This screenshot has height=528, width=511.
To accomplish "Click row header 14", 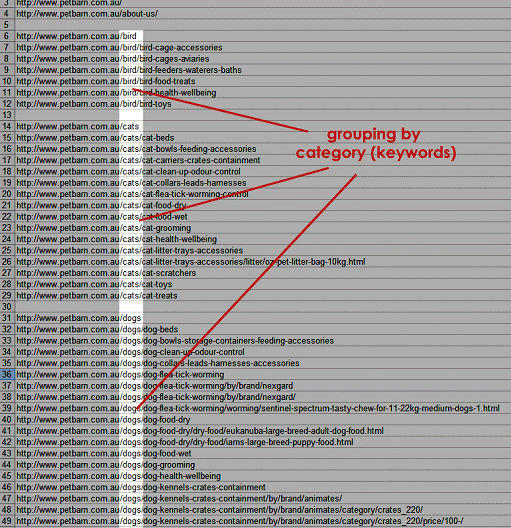I will (7, 126).
